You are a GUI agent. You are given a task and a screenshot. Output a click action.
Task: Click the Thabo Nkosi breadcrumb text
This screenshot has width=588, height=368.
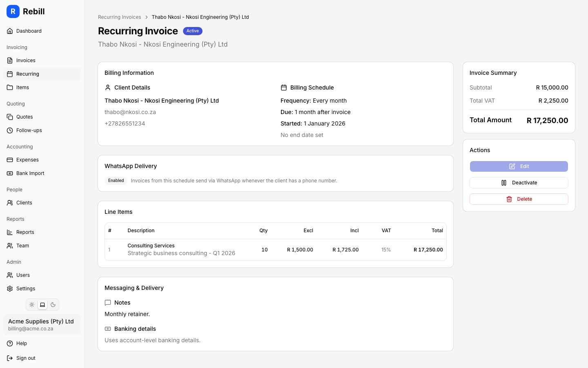200,17
